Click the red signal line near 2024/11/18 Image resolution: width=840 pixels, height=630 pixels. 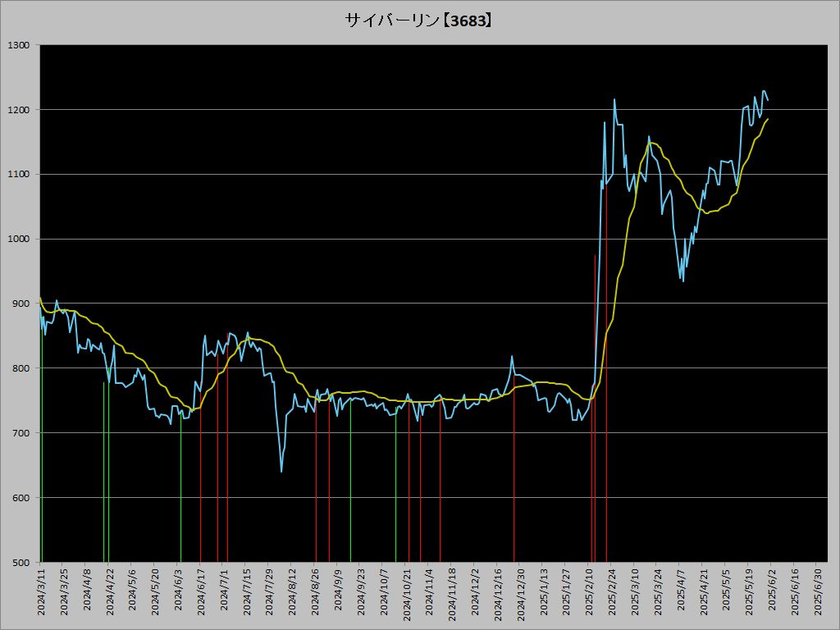441,479
